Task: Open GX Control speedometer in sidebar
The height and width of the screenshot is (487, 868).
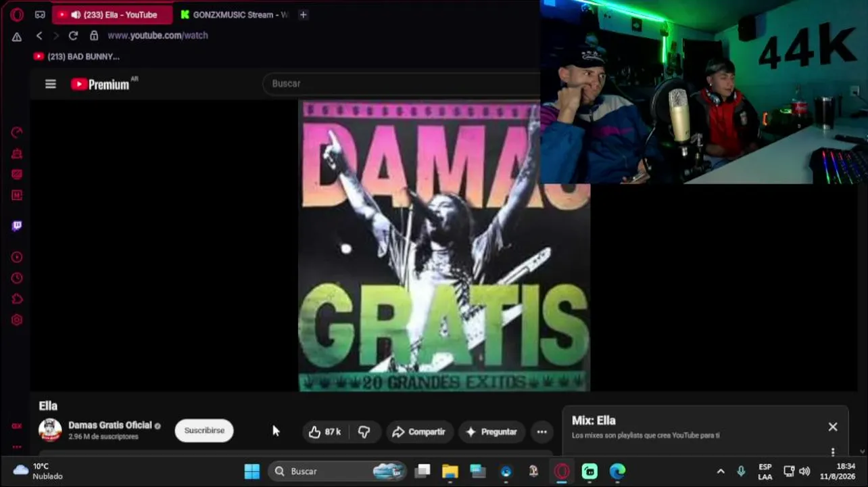Action: pos(17,133)
